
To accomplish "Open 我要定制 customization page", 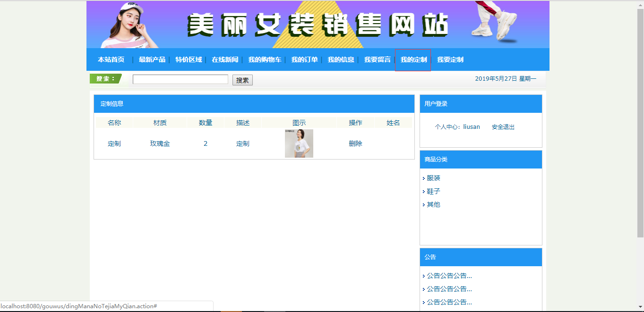I will click(450, 59).
